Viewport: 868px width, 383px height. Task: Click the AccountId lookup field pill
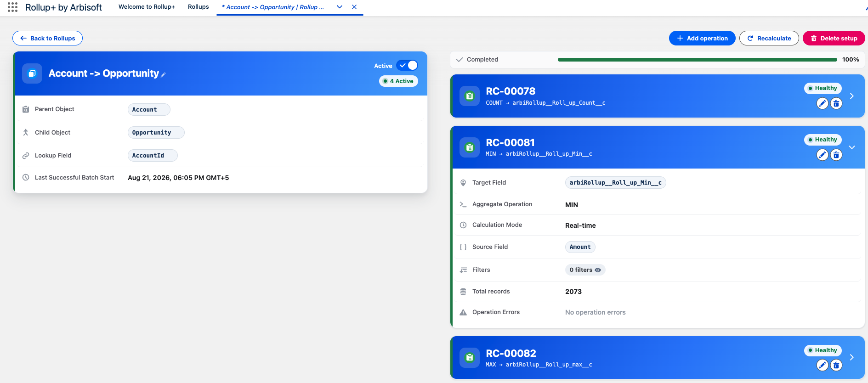click(153, 156)
